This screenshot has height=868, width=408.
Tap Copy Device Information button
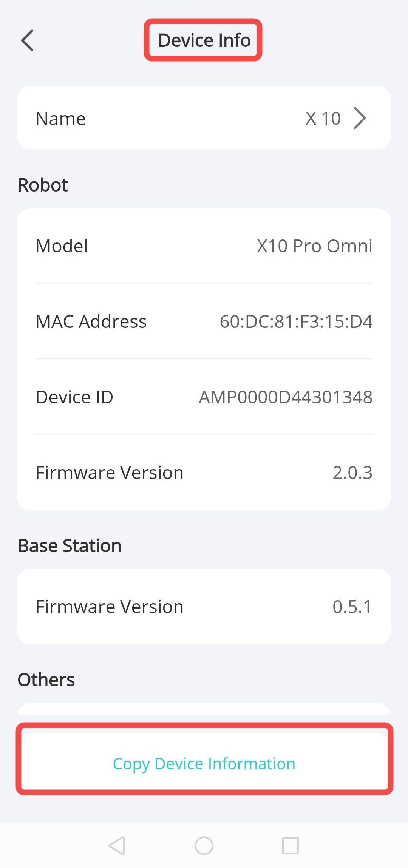coord(204,763)
